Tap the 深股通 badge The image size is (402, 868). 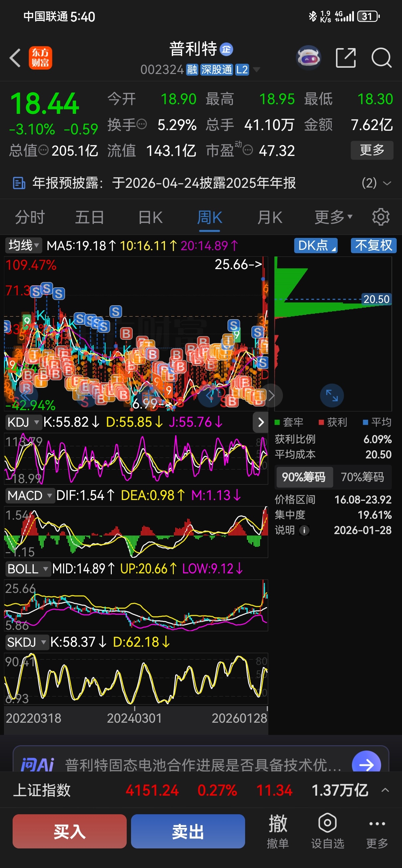coord(217,70)
